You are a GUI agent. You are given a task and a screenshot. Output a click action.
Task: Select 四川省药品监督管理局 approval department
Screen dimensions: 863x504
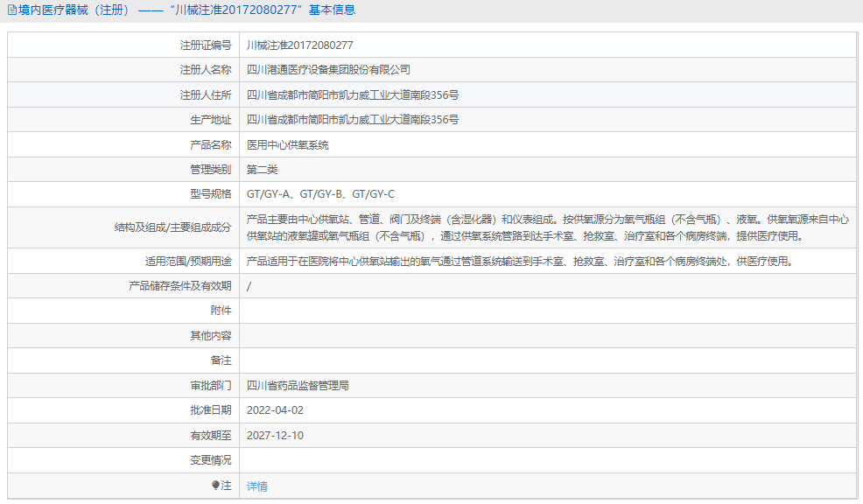click(298, 384)
